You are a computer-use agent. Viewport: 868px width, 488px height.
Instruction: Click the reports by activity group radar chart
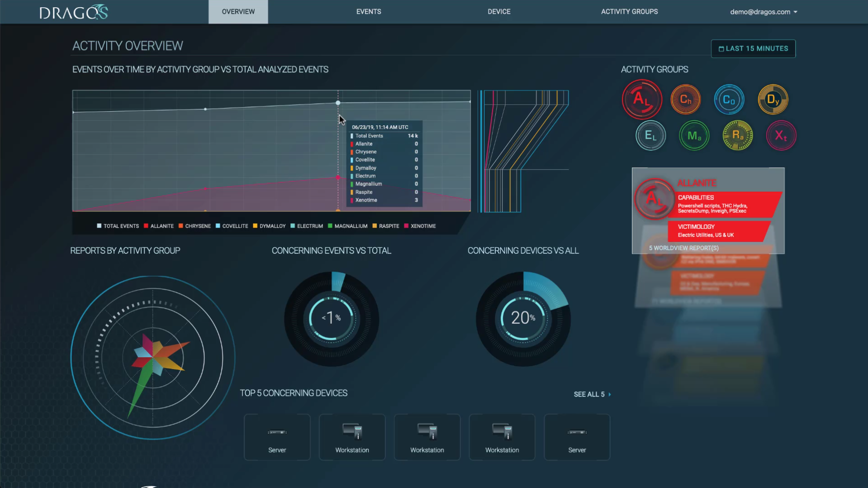coord(153,358)
